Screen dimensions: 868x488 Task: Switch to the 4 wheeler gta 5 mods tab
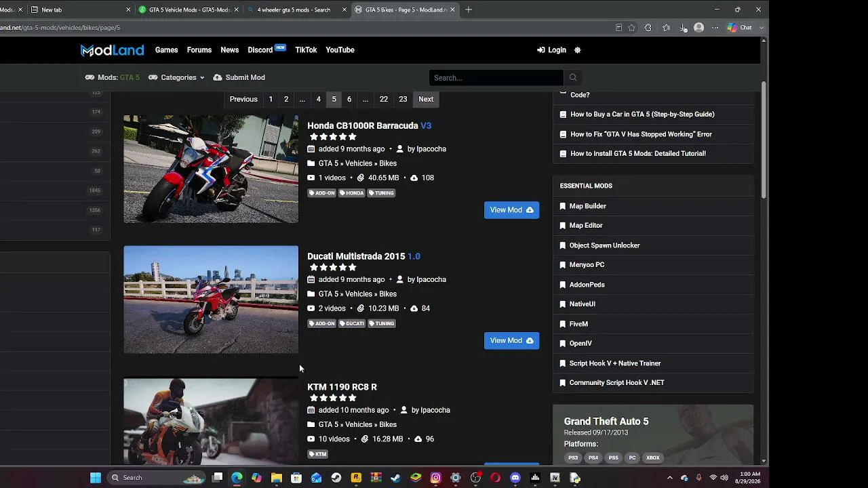click(x=296, y=10)
